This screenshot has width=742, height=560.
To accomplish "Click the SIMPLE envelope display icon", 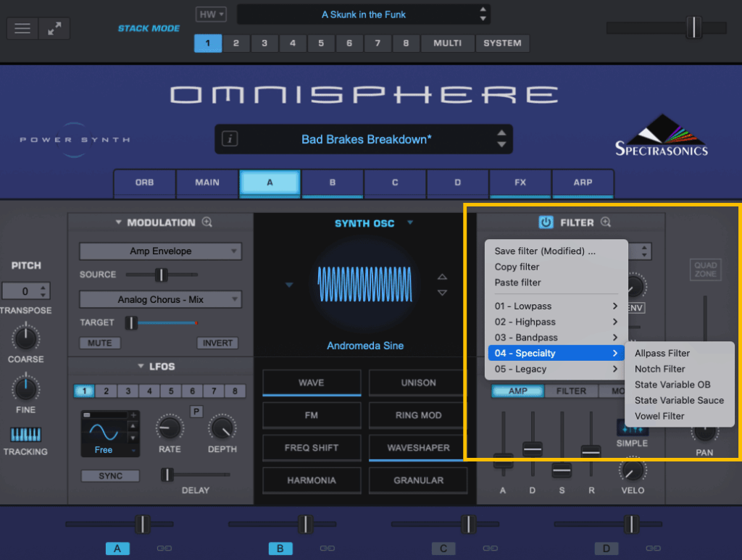I will click(632, 430).
